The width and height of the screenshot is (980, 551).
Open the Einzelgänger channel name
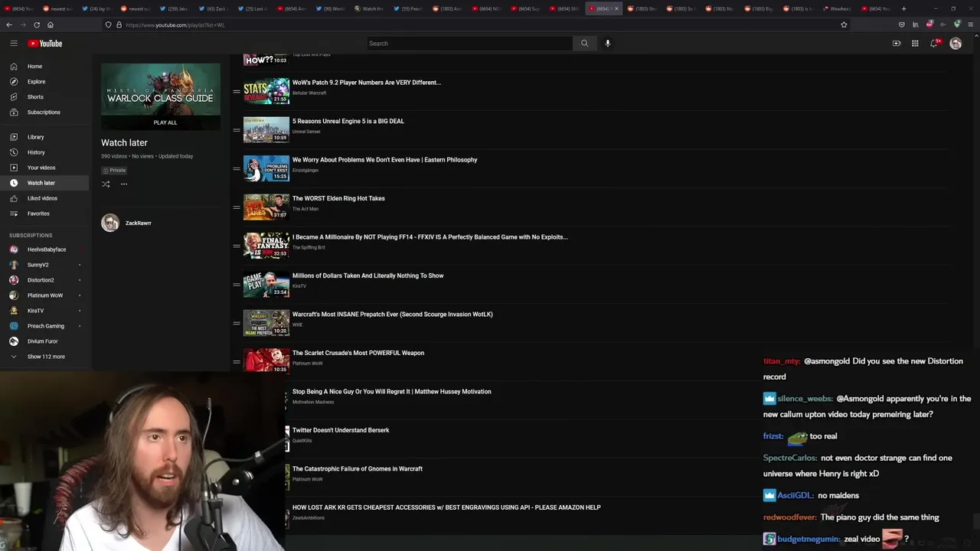[x=305, y=170]
